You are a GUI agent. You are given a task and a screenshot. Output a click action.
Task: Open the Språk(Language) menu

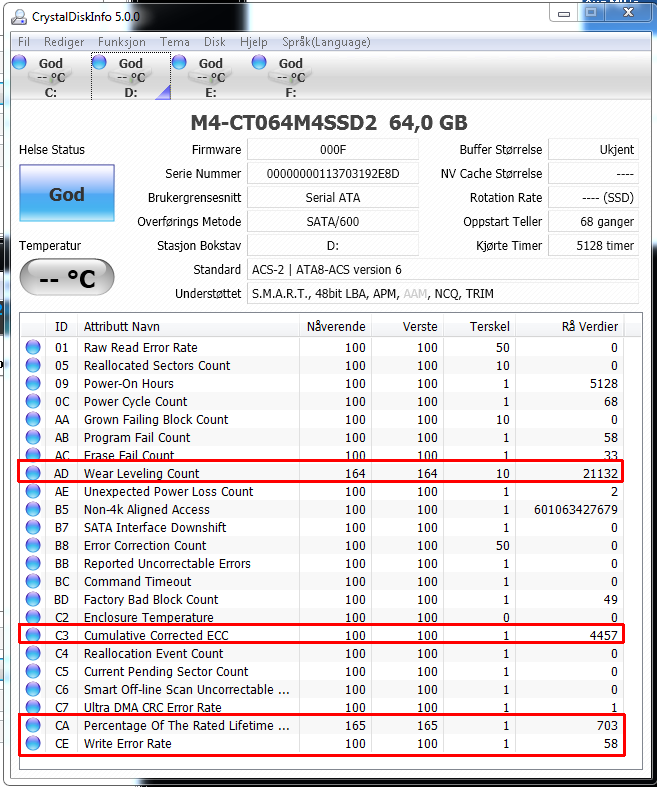326,42
